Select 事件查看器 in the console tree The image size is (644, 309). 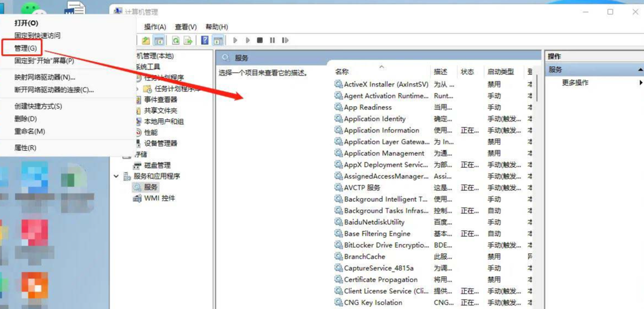click(x=160, y=100)
